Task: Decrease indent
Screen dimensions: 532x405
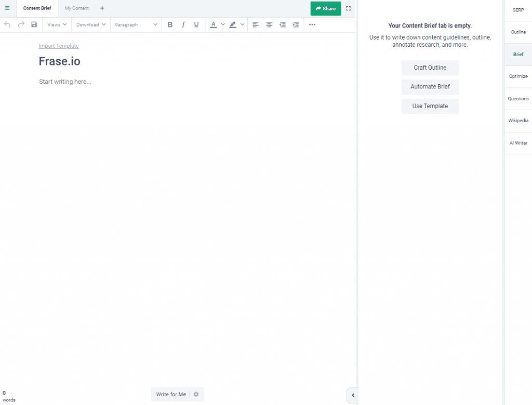Action: pyautogui.click(x=282, y=24)
